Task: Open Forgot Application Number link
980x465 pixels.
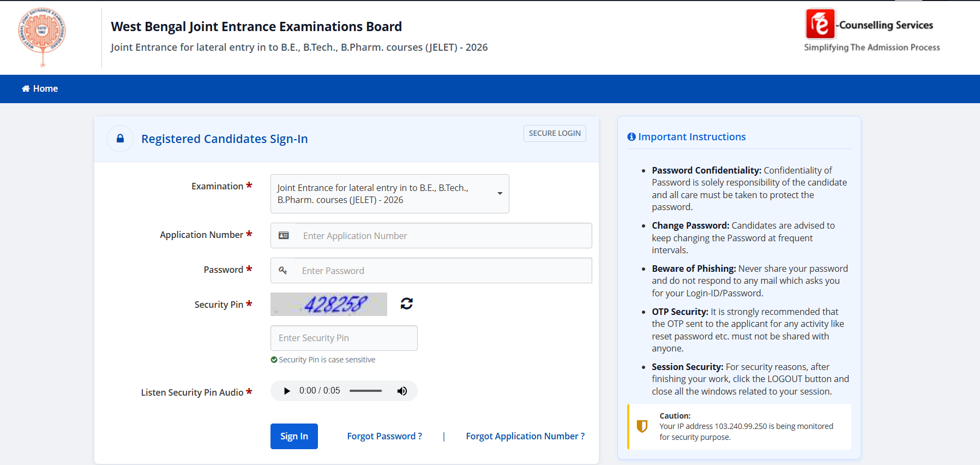Action: (x=525, y=436)
